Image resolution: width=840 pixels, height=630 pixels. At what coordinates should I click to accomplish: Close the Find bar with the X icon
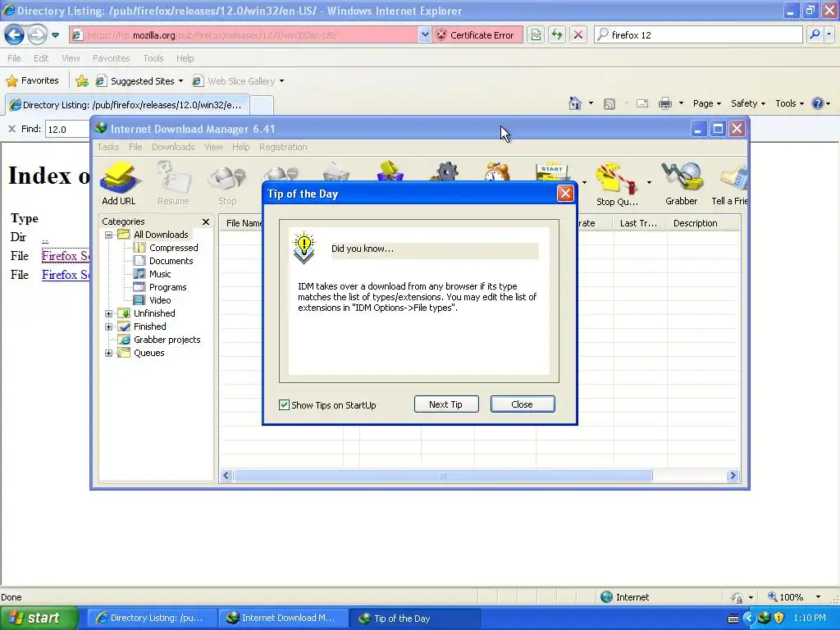11,129
